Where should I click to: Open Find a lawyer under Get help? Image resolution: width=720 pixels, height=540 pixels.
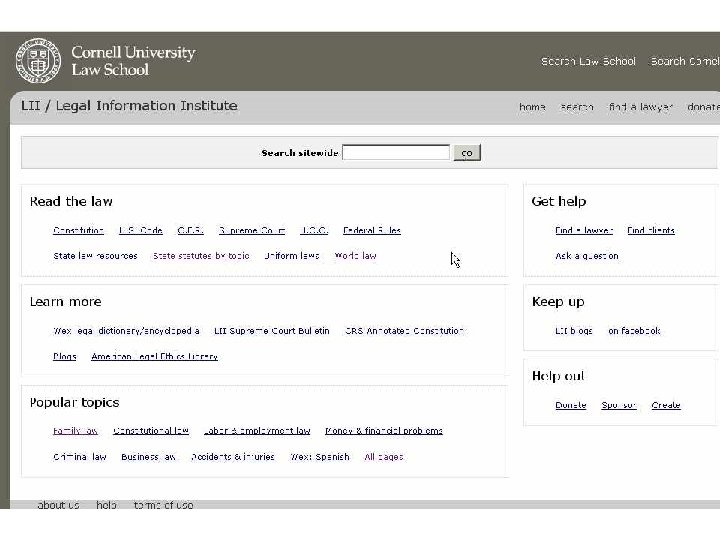coord(584,230)
